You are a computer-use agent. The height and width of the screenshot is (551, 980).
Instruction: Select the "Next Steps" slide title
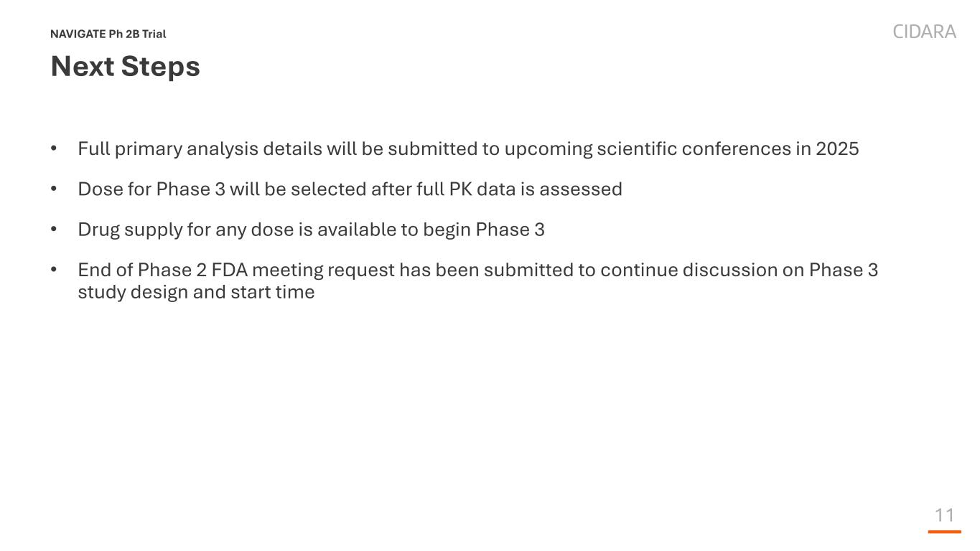pyautogui.click(x=125, y=67)
